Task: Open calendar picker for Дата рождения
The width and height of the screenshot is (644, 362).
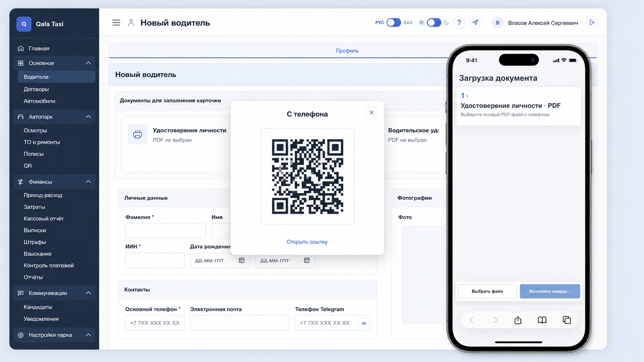Action: [x=241, y=260]
